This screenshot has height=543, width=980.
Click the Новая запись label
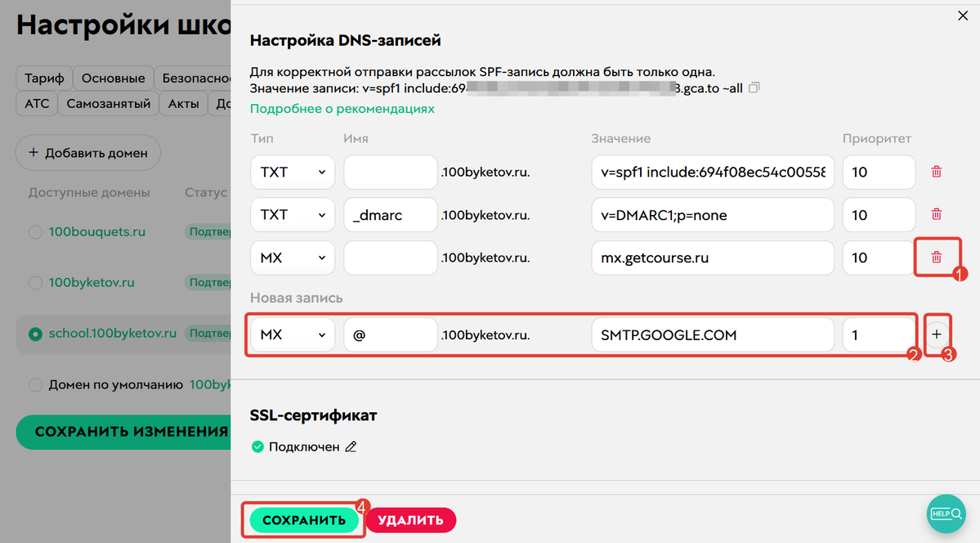(296, 298)
